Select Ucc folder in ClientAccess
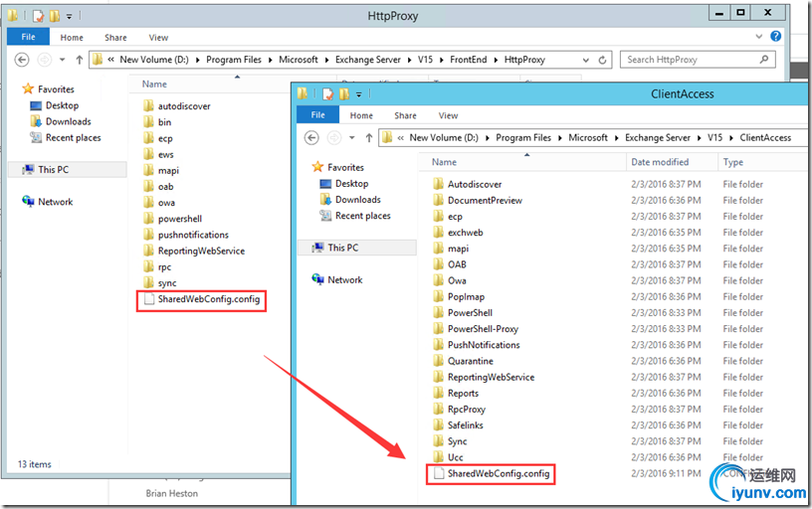The width and height of the screenshot is (812, 509). [448, 457]
